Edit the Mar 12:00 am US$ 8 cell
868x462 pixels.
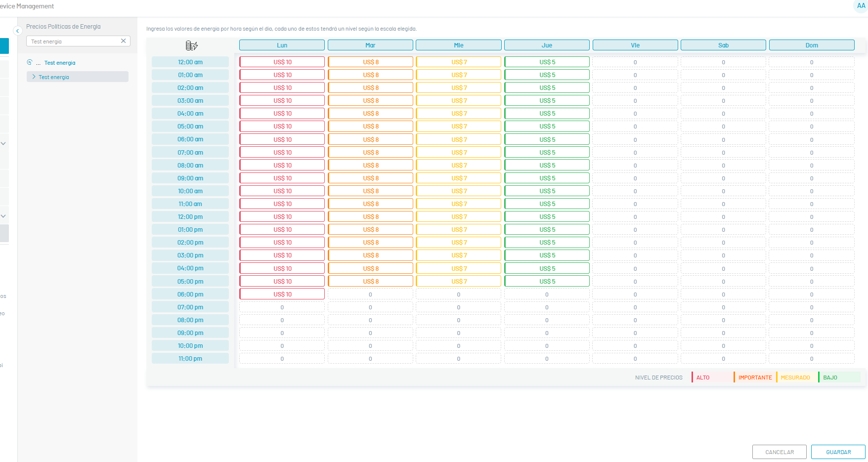coord(370,62)
